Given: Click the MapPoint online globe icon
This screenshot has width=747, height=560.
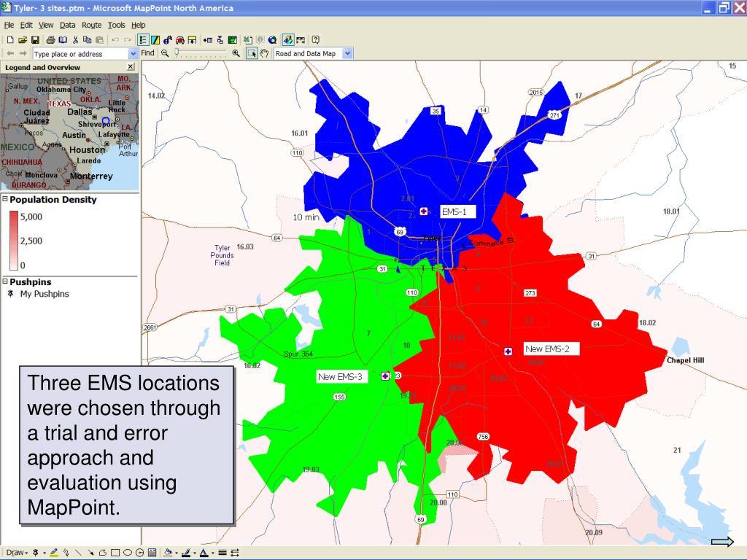Looking at the screenshot, I should (x=273, y=40).
